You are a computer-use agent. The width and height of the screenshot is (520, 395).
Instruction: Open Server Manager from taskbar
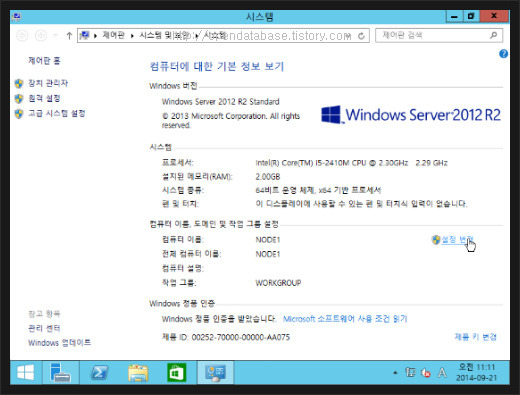coord(60,372)
